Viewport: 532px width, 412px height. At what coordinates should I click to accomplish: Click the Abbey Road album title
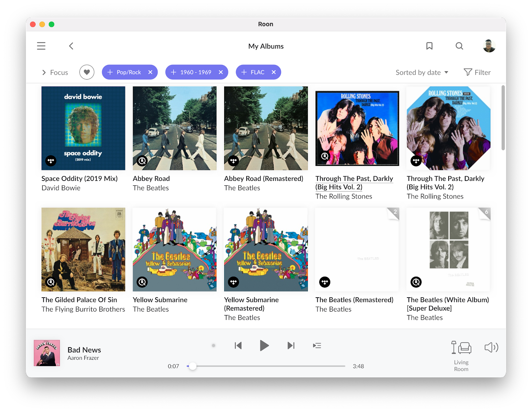pyautogui.click(x=151, y=179)
